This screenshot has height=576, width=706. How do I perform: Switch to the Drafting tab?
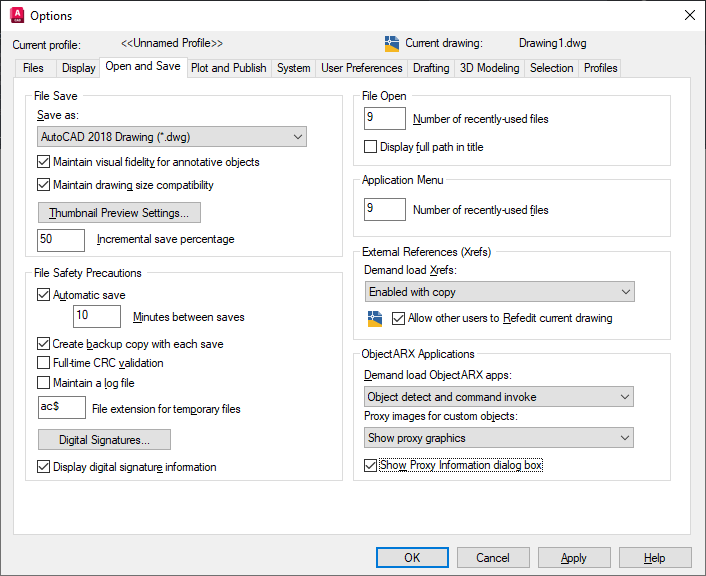click(431, 68)
